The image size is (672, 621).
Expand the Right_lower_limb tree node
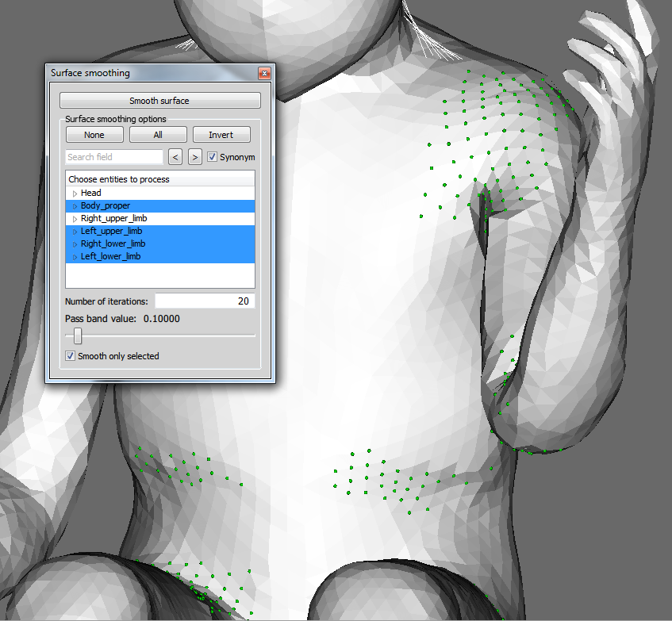pyautogui.click(x=75, y=244)
